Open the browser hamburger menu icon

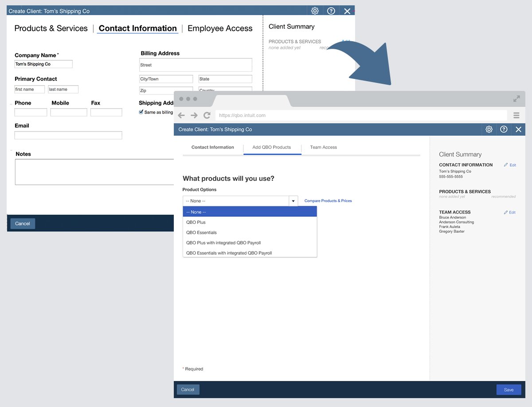tap(516, 115)
